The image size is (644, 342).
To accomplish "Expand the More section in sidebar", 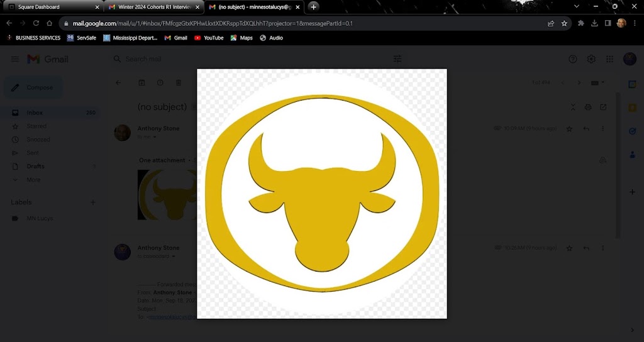I will click(33, 180).
